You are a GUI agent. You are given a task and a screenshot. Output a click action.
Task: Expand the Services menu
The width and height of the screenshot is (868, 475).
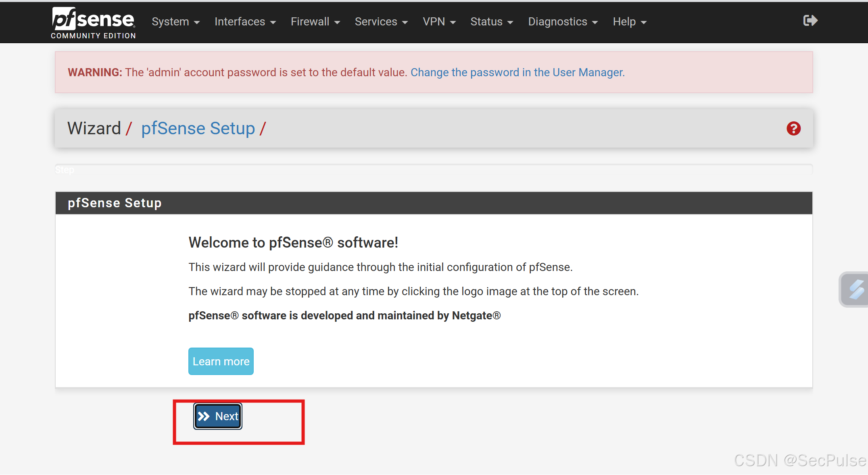[x=381, y=22]
